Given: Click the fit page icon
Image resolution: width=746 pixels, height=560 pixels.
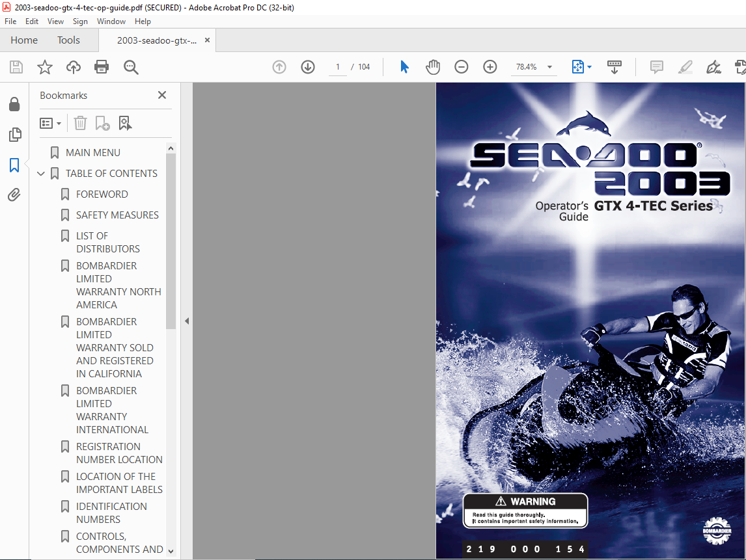Looking at the screenshot, I should 577,67.
